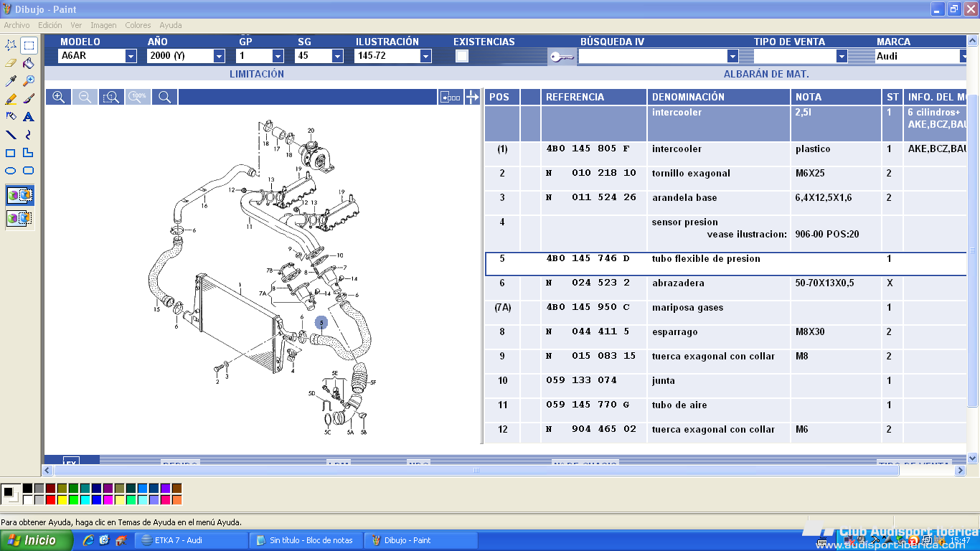
Task: Select the Polygon shape tool
Action: tap(29, 152)
